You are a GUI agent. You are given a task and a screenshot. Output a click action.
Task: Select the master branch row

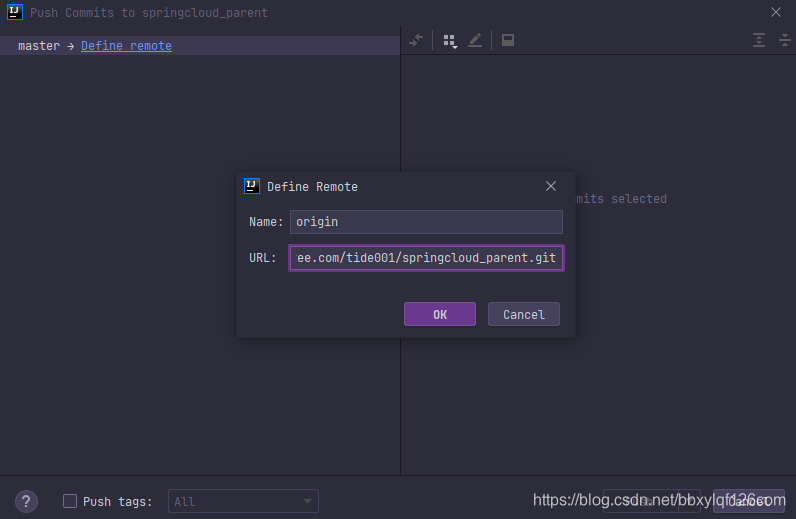[x=200, y=46]
